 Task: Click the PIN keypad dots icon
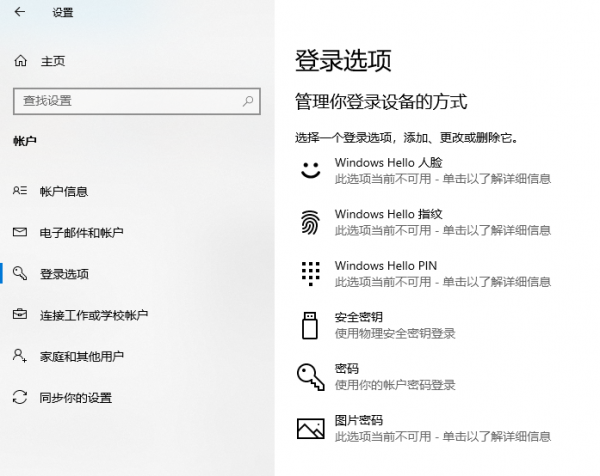coord(310,274)
